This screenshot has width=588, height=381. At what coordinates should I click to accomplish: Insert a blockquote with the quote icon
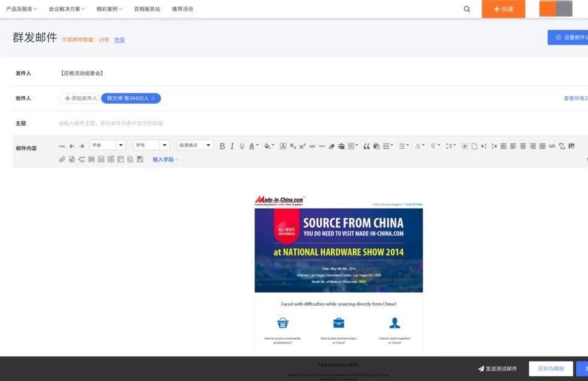[367, 146]
